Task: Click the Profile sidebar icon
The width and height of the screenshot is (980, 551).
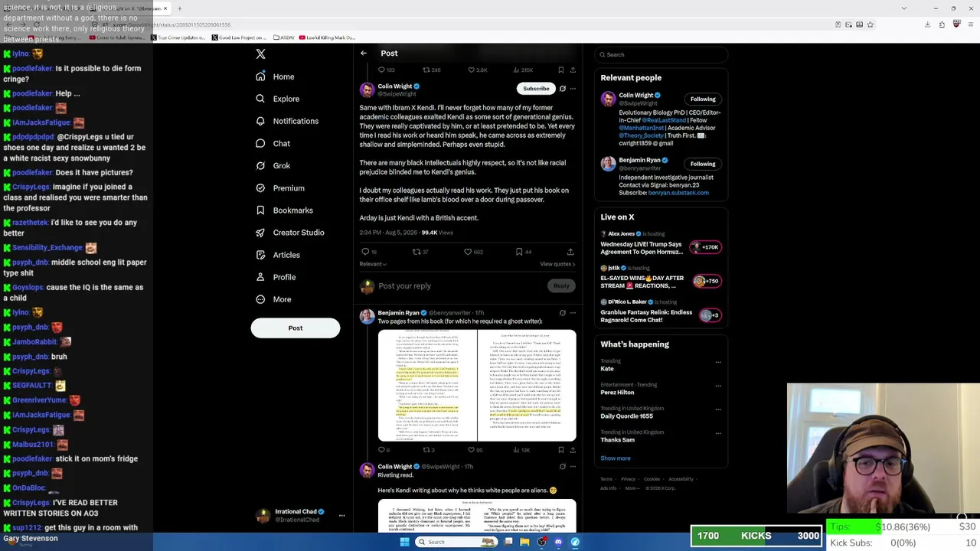Action: pos(260,277)
